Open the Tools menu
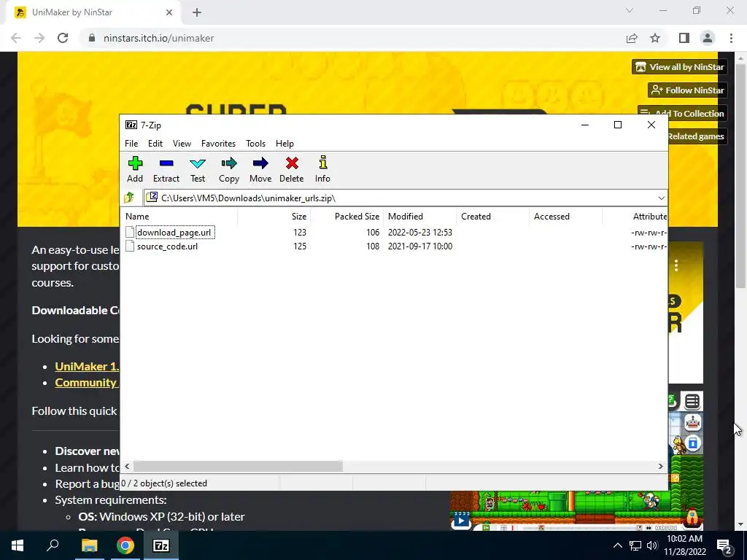 (x=256, y=144)
